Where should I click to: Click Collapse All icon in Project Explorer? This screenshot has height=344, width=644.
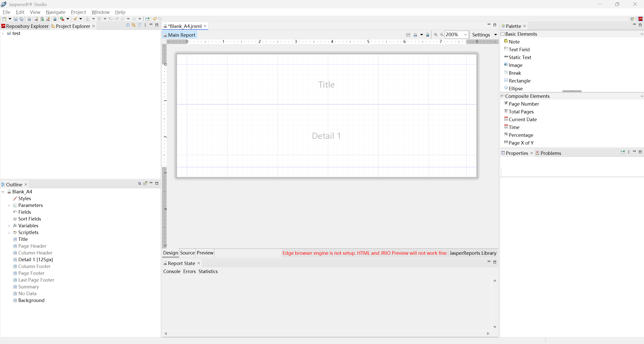[128, 25]
